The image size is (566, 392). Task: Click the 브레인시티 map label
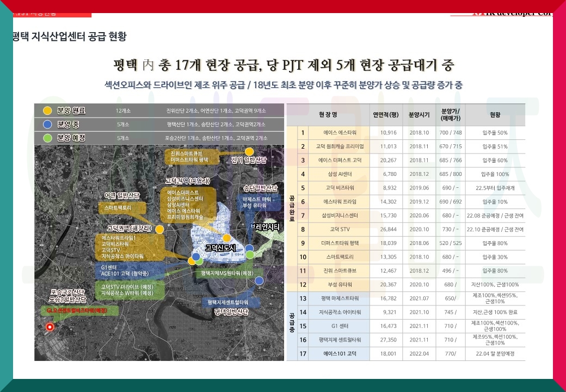coord(264,226)
